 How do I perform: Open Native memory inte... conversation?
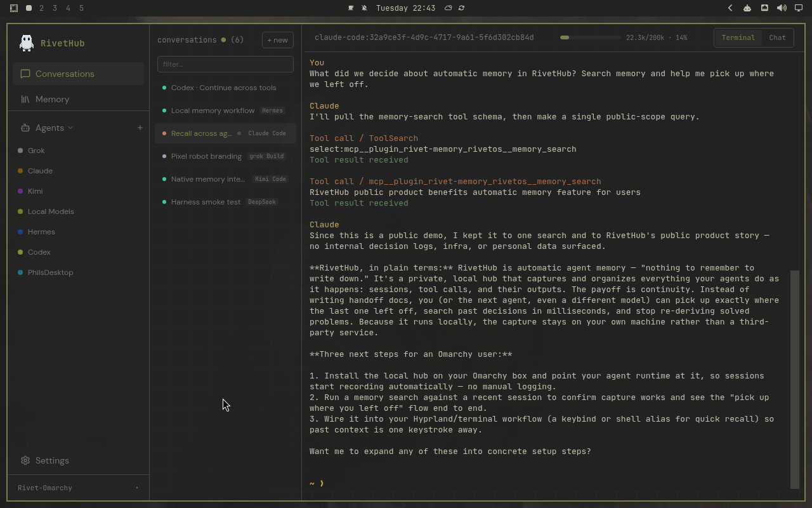tap(225, 179)
